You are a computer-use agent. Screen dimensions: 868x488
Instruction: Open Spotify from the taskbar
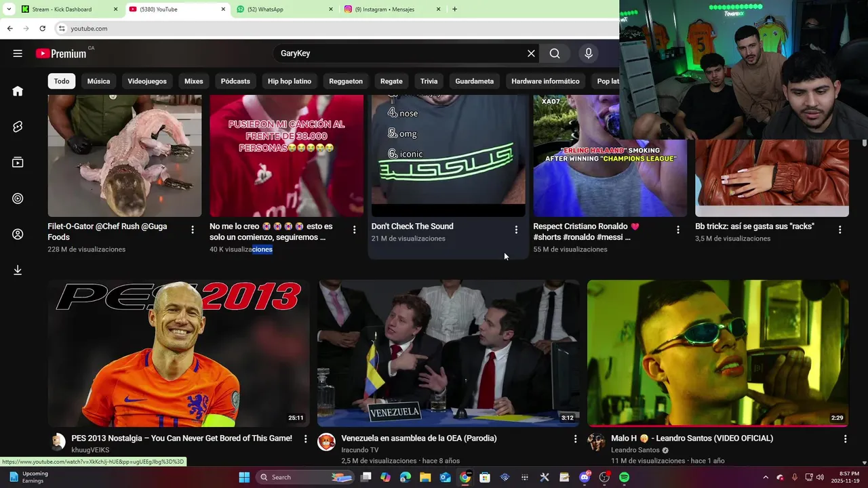pyautogui.click(x=624, y=477)
